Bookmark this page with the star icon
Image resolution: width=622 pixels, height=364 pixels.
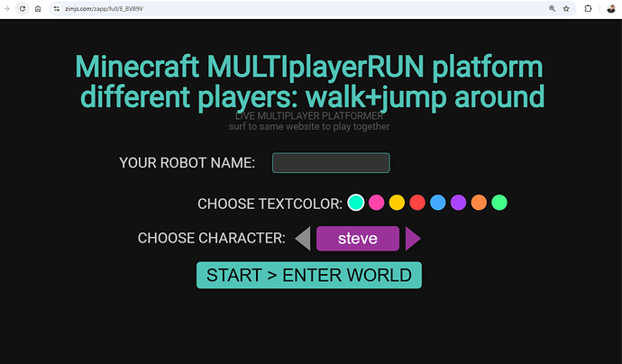(567, 8)
